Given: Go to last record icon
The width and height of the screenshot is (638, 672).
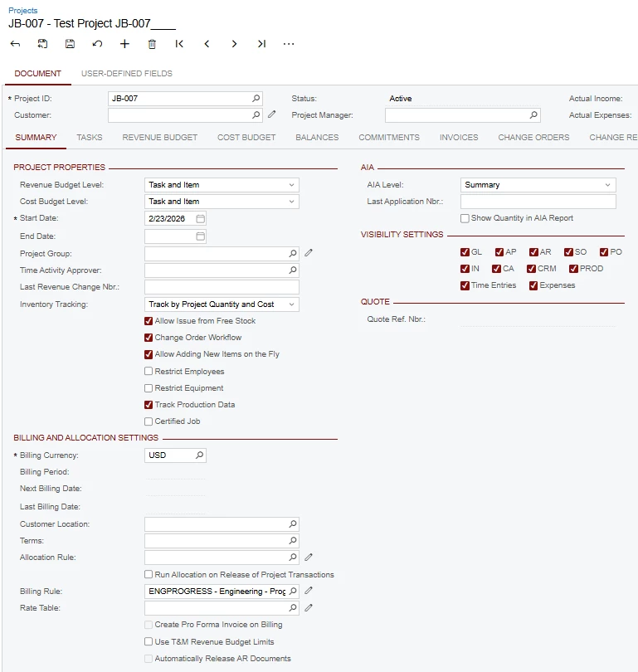Looking at the screenshot, I should (261, 44).
